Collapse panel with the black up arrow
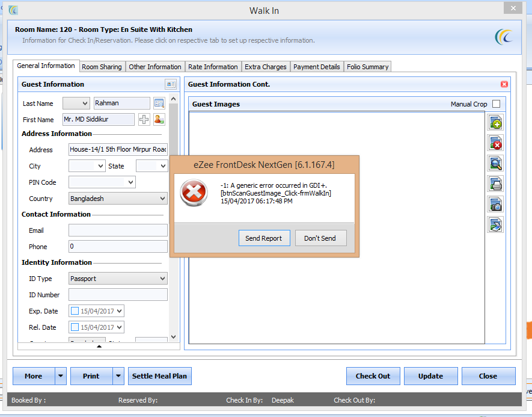Viewport: 532px width, 417px height. point(99,347)
